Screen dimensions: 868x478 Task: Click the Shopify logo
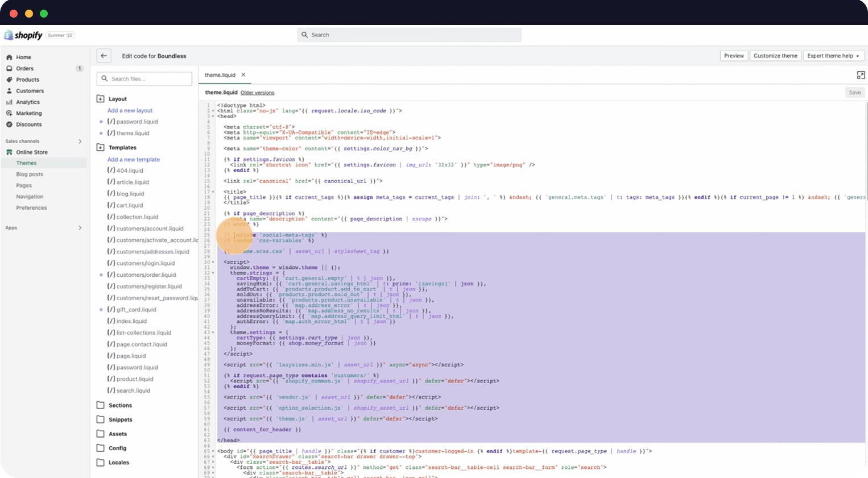click(23, 35)
